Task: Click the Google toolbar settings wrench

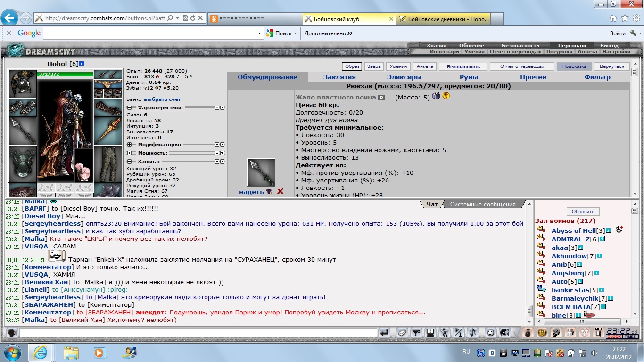Action: (x=633, y=33)
